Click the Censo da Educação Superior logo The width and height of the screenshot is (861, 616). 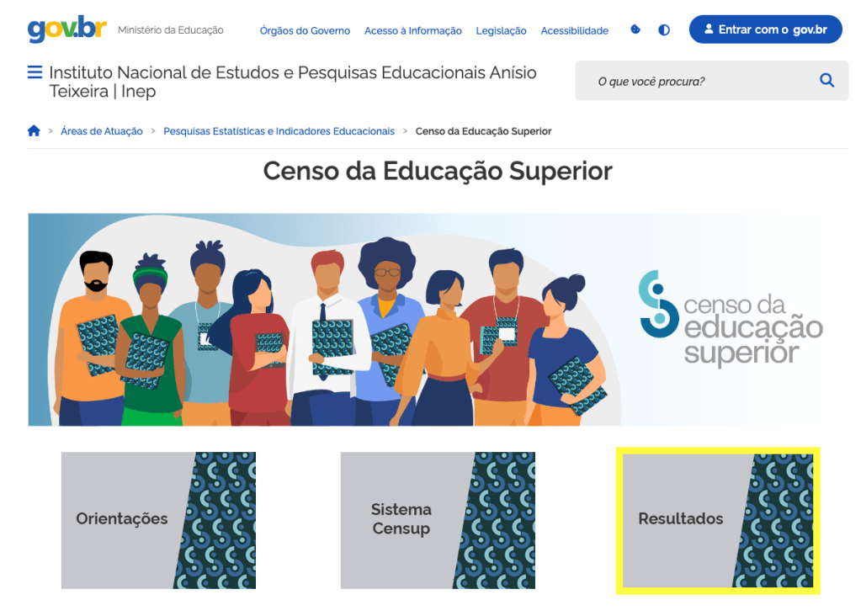730,319
